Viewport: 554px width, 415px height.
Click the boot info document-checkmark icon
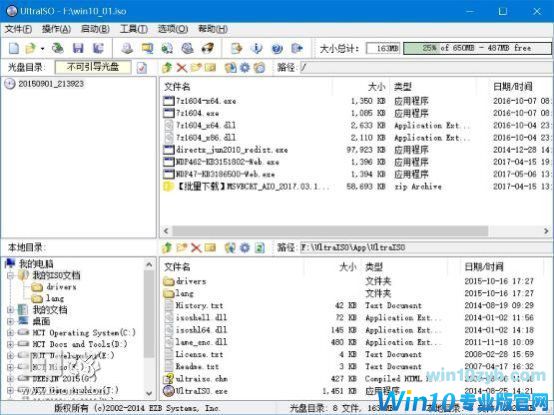(x=142, y=67)
